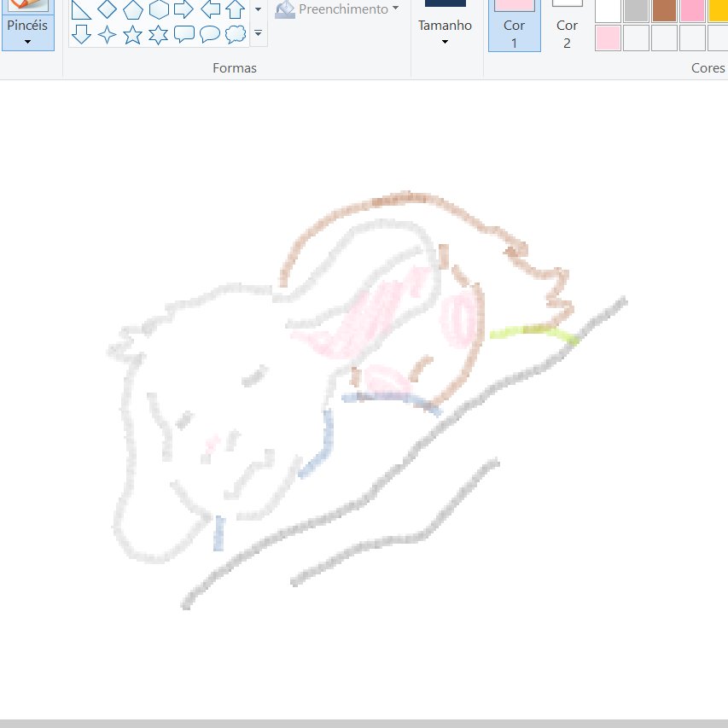Open the Tamanho line size dropdown

point(445,32)
